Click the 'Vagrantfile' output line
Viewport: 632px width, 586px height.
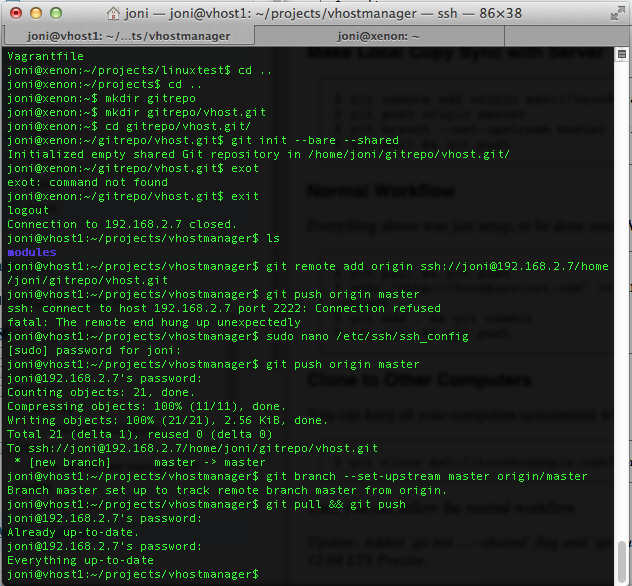(46, 56)
